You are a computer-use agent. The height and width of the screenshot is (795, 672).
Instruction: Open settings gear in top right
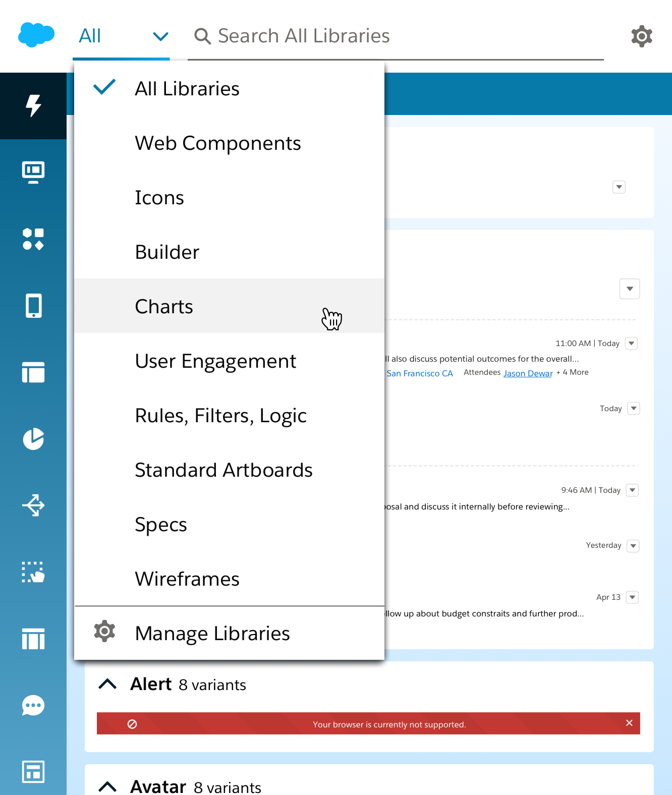642,36
